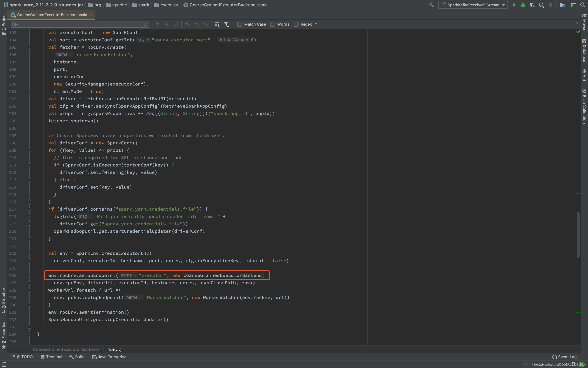Image resolution: width=588 pixels, height=368 pixels.
Task: Open search history magnifier dropdown in find bar
Action: pos(15,24)
